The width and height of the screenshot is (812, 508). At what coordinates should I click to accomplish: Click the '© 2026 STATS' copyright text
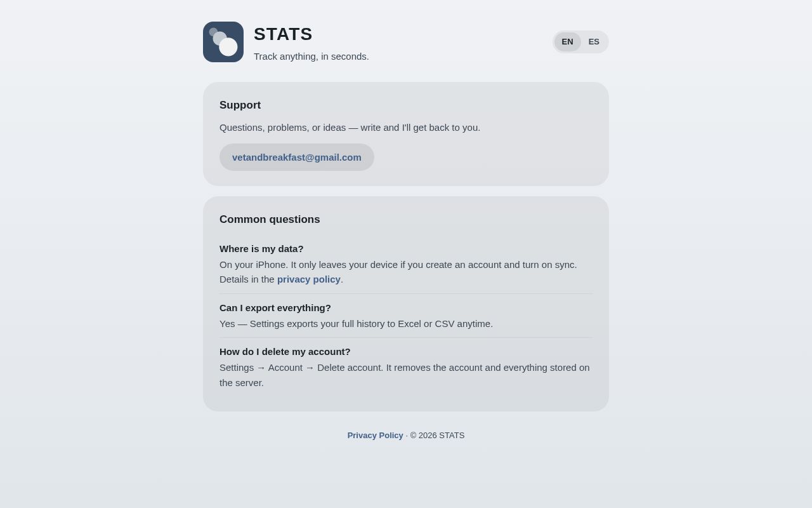pyautogui.click(x=437, y=436)
